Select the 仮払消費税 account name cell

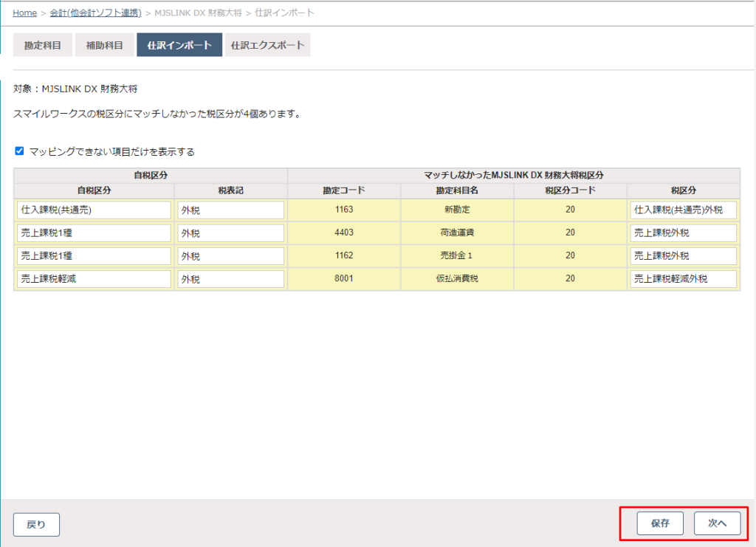(x=457, y=278)
